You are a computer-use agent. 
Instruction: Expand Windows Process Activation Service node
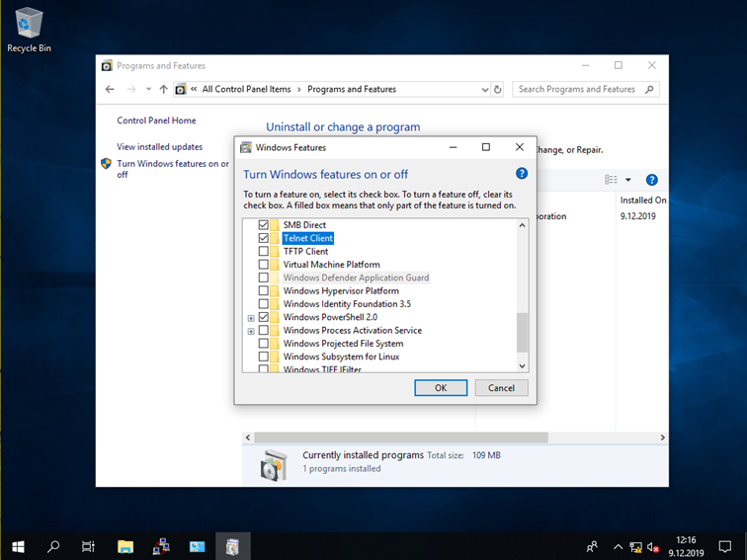tap(251, 331)
